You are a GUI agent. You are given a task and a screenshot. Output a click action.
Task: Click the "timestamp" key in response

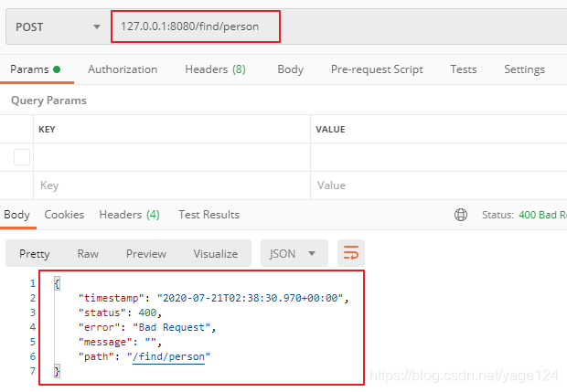tap(111, 298)
